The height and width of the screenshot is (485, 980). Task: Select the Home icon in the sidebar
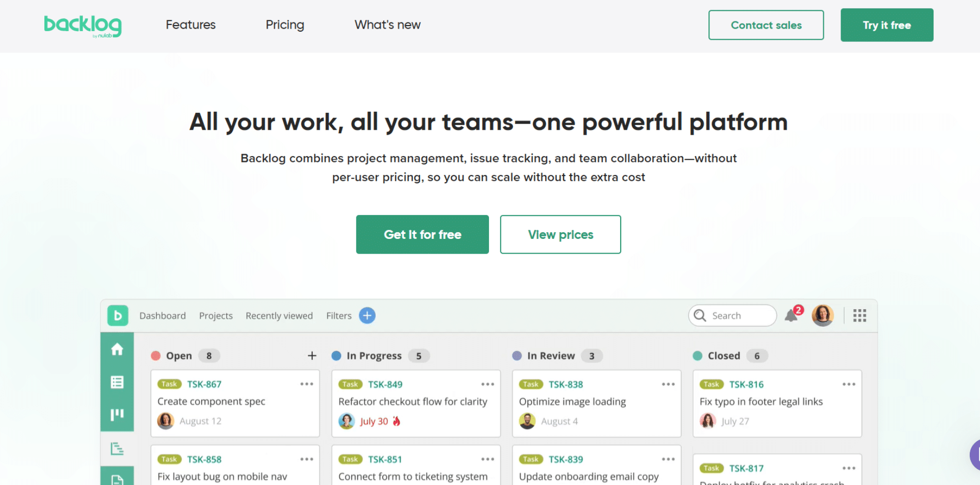117,349
